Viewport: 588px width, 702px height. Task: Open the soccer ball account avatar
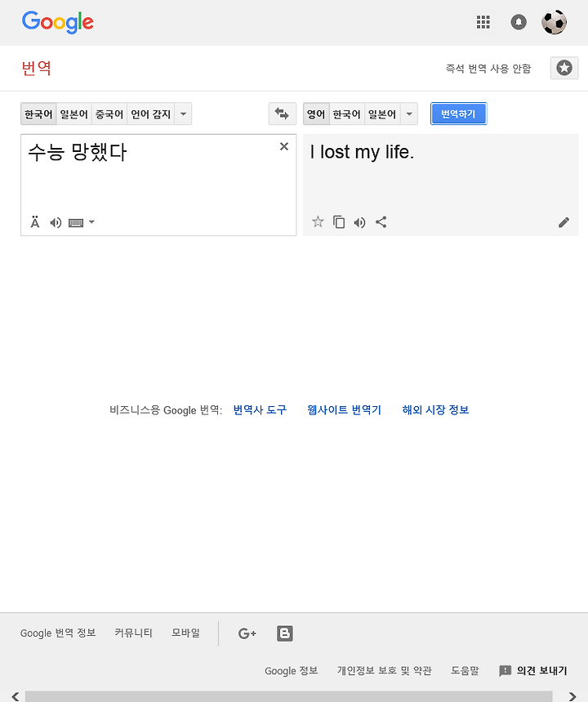tap(554, 22)
